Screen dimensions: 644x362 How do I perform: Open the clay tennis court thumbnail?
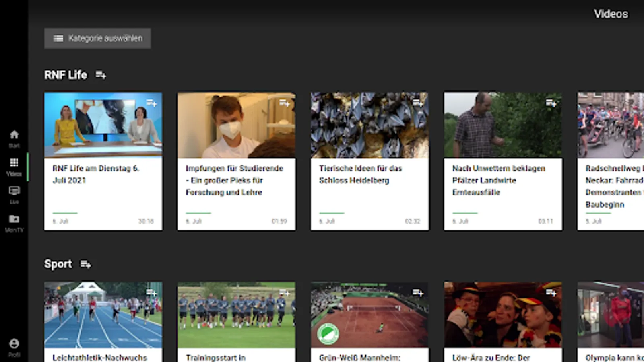pyautogui.click(x=370, y=315)
